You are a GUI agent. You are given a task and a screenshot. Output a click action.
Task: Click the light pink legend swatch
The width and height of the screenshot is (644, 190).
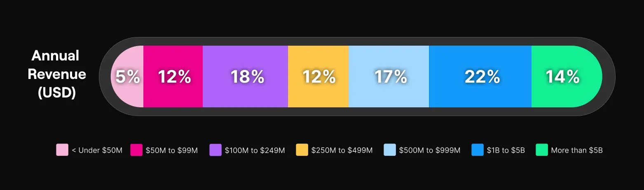point(62,150)
